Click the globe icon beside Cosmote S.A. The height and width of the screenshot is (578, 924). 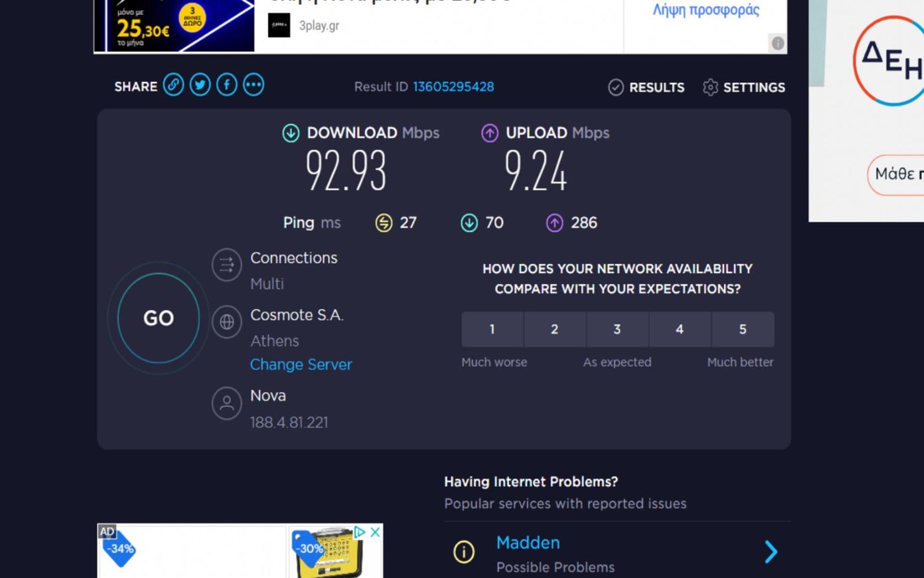click(x=227, y=322)
